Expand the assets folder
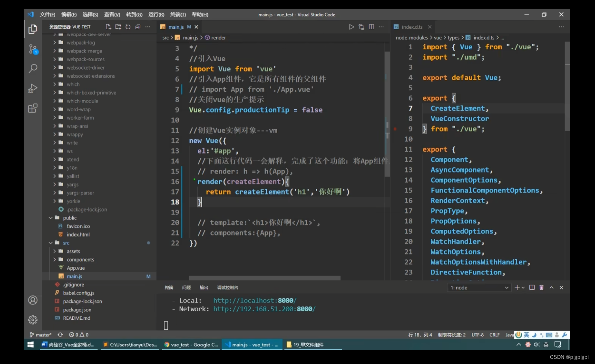595x364 pixels. point(54,251)
